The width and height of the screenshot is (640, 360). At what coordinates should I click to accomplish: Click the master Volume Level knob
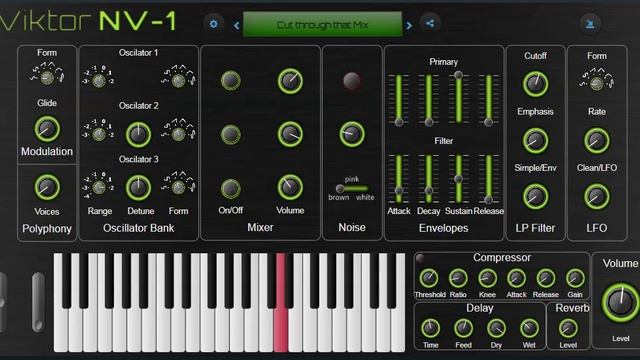pos(620,303)
